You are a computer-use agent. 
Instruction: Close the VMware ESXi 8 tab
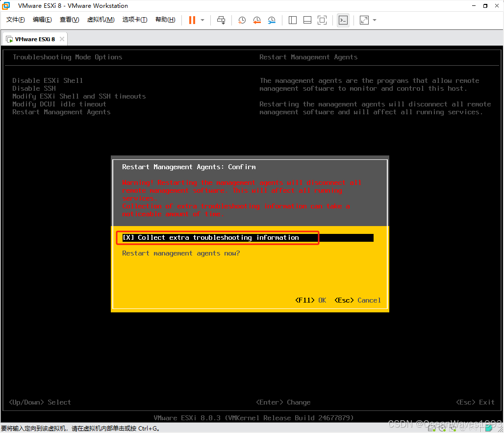(62, 39)
